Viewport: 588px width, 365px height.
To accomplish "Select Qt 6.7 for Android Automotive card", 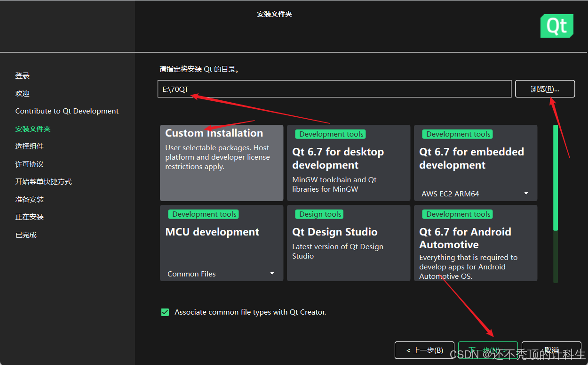I will (x=476, y=243).
